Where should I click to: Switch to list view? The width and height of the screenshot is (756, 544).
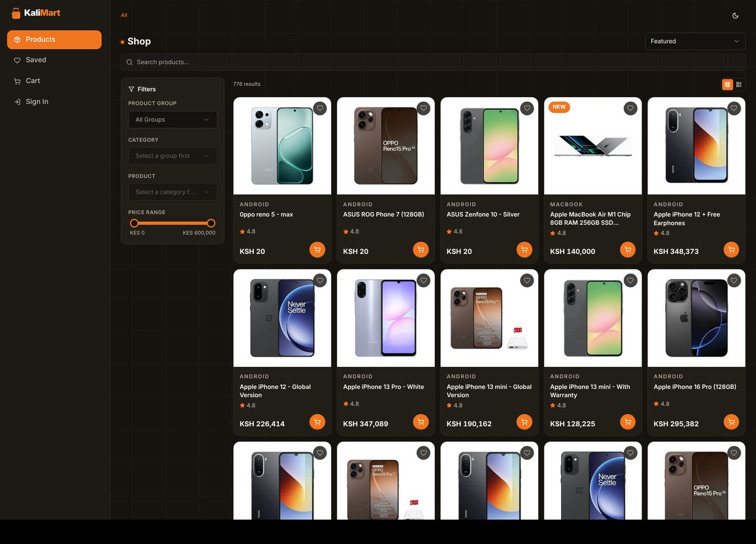(739, 84)
